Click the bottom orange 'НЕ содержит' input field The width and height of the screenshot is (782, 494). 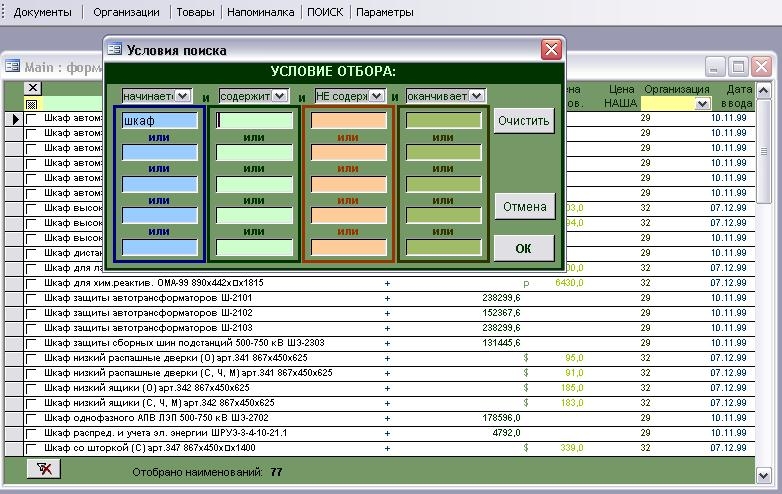349,247
